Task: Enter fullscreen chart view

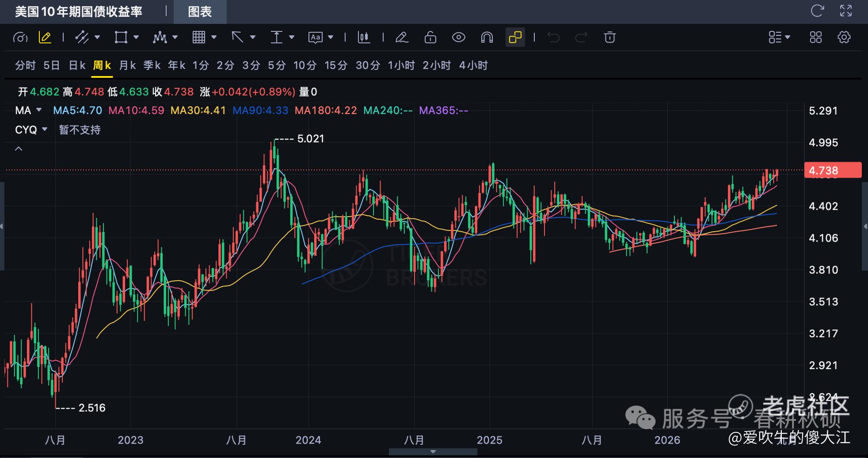Action: pos(846,11)
